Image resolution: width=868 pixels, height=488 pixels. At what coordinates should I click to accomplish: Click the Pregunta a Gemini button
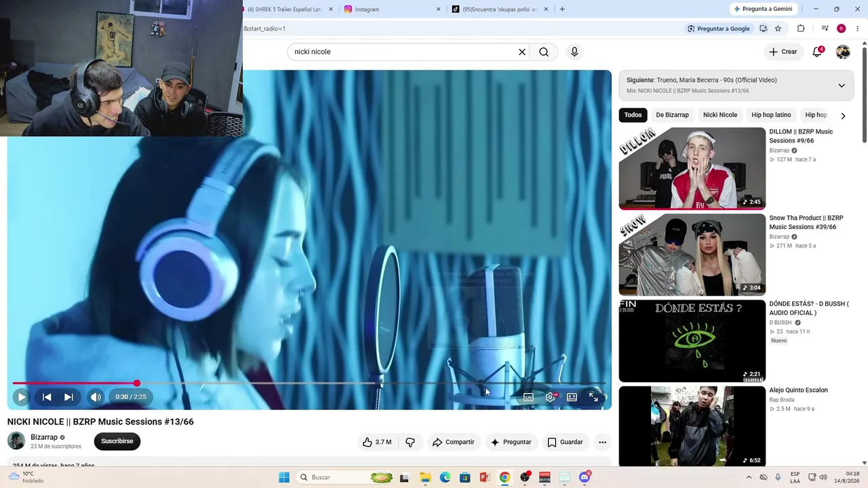point(762,9)
